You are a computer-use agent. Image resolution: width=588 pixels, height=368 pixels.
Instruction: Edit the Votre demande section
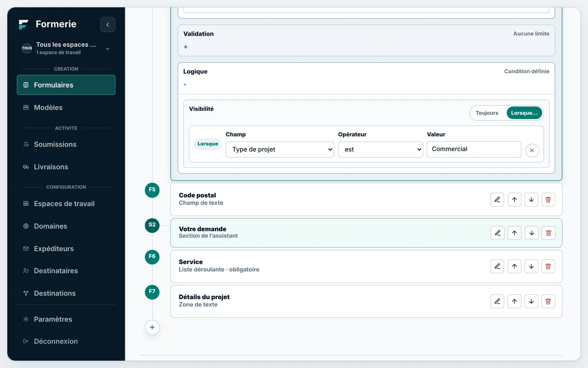pyautogui.click(x=498, y=233)
